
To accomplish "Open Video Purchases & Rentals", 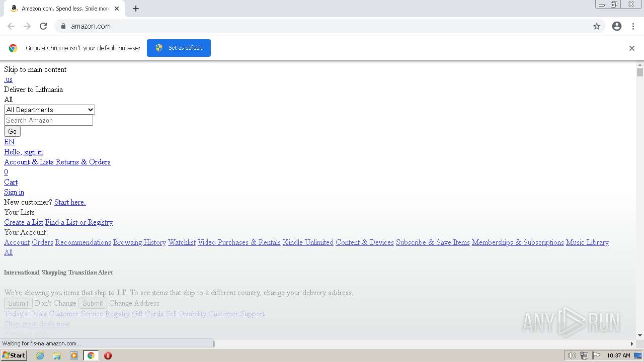I will coord(239,242).
